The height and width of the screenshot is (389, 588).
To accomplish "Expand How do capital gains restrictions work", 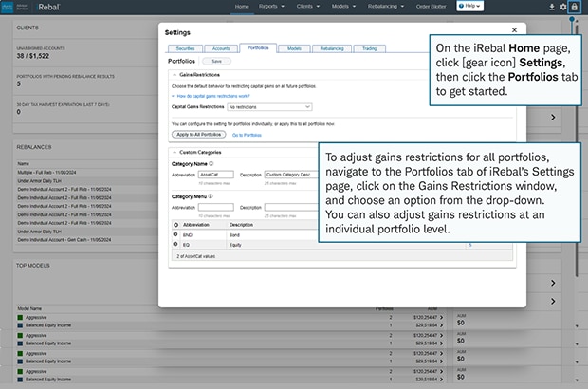I will click(213, 96).
